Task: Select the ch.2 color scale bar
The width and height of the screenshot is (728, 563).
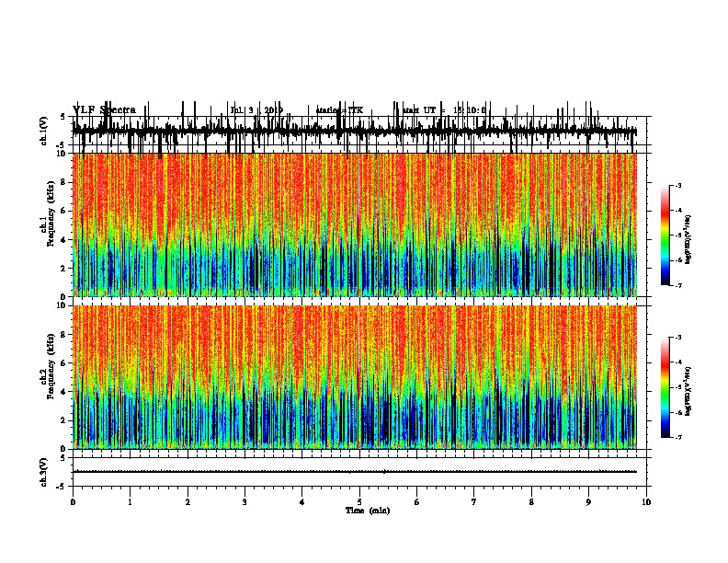Action: [665, 387]
